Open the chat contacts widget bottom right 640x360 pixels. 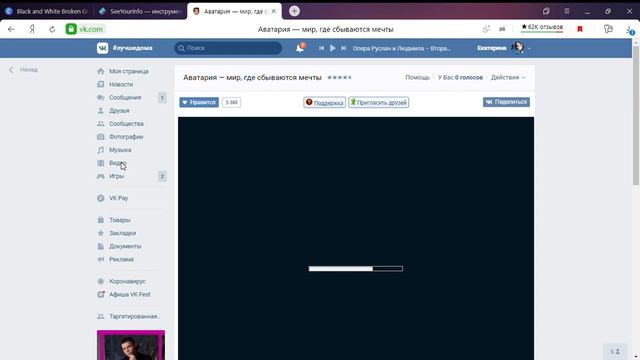click(x=615, y=351)
